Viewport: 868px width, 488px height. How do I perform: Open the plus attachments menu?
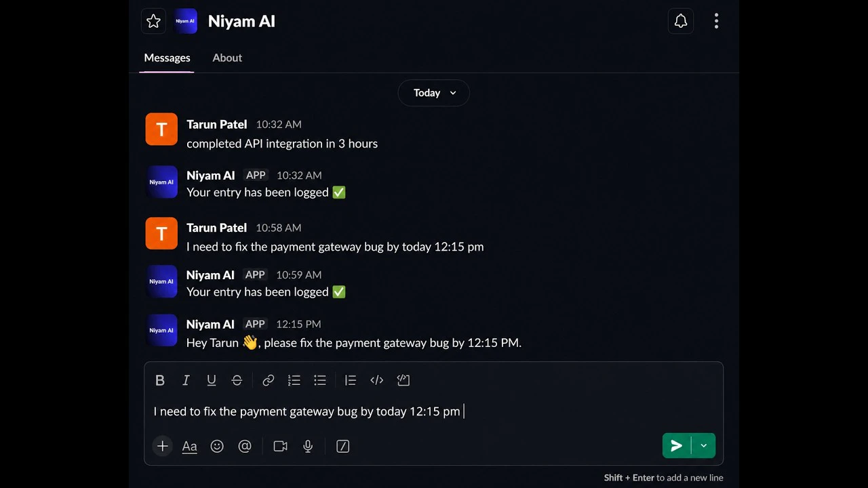pyautogui.click(x=163, y=446)
